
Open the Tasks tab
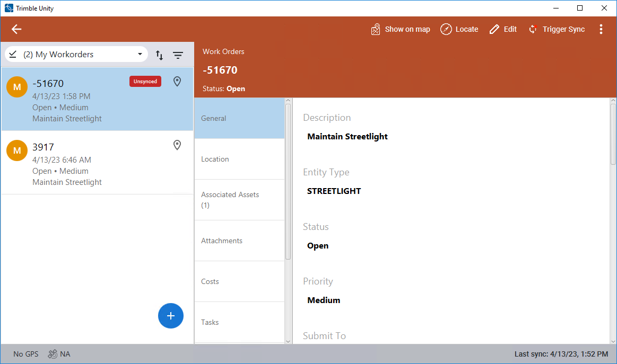(239, 322)
